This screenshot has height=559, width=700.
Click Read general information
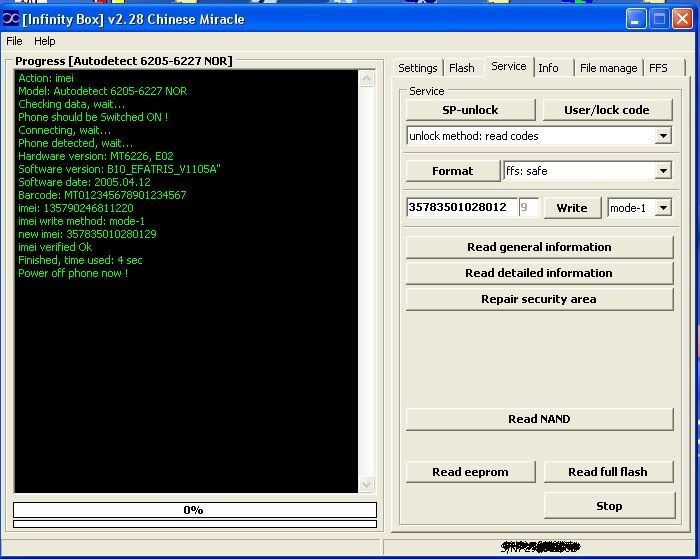click(x=539, y=247)
